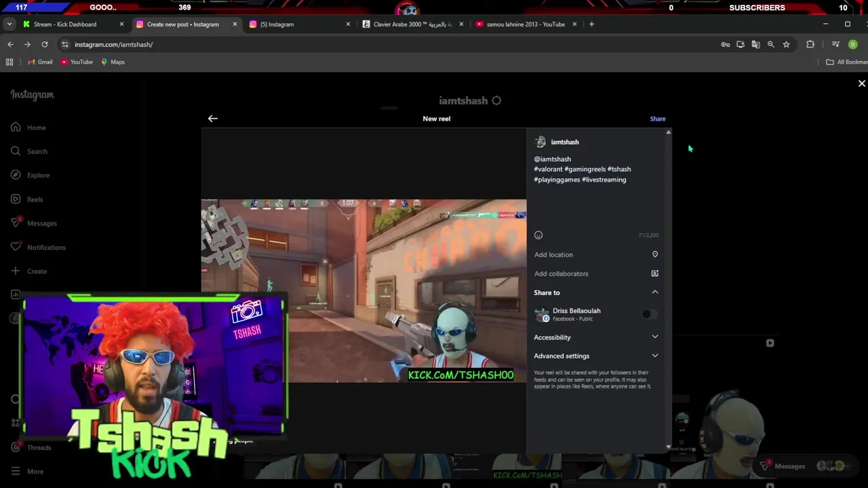868x488 pixels.
Task: Switch to the samou lahnine 2013 YouTube tab
Action: [x=526, y=24]
